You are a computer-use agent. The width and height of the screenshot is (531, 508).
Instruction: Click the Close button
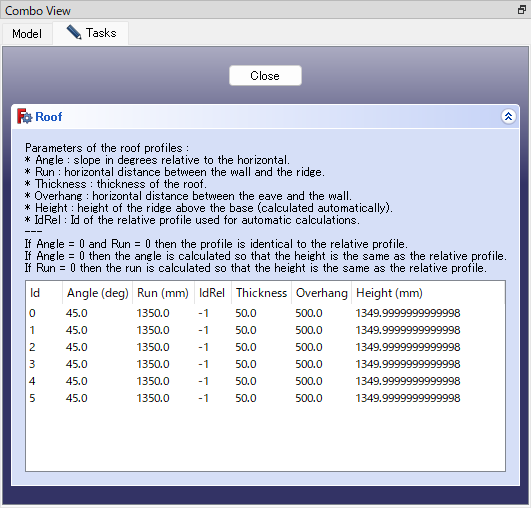coord(265,76)
